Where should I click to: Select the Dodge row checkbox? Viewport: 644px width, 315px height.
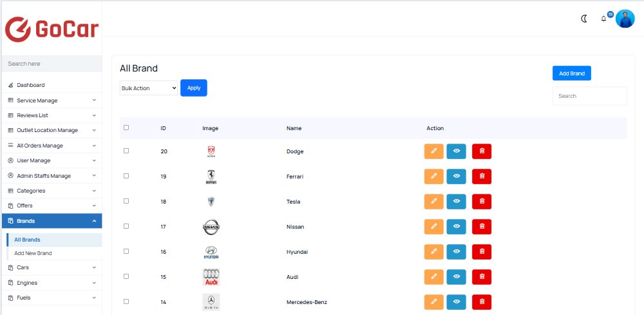coord(126,151)
